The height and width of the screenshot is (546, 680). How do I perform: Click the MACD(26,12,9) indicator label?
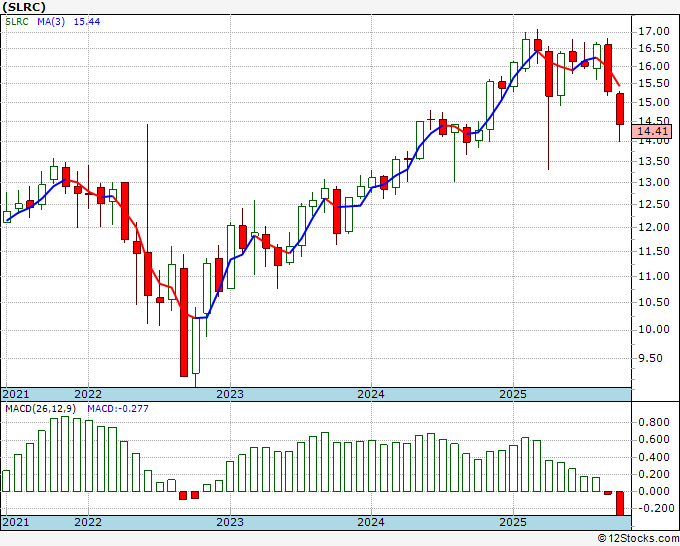pyautogui.click(x=41, y=409)
